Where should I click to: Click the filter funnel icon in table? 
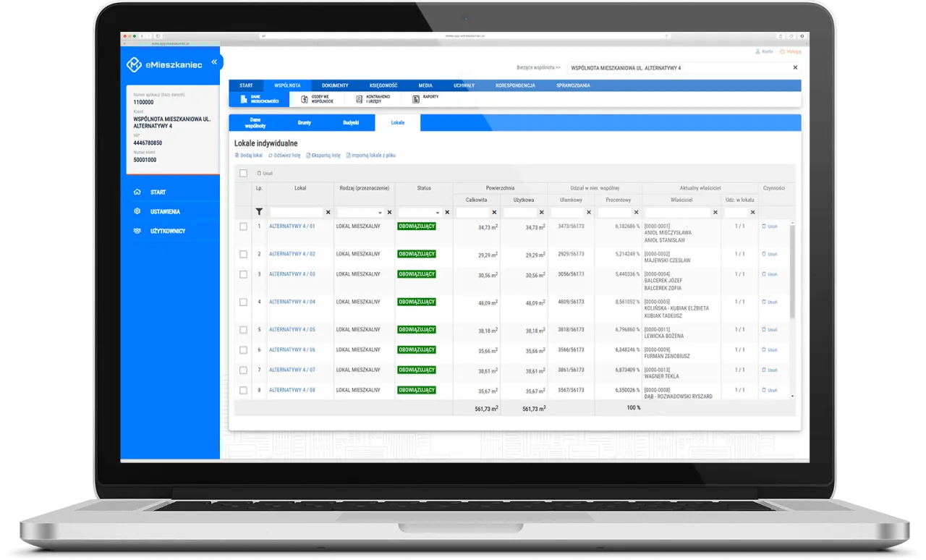coord(260,212)
